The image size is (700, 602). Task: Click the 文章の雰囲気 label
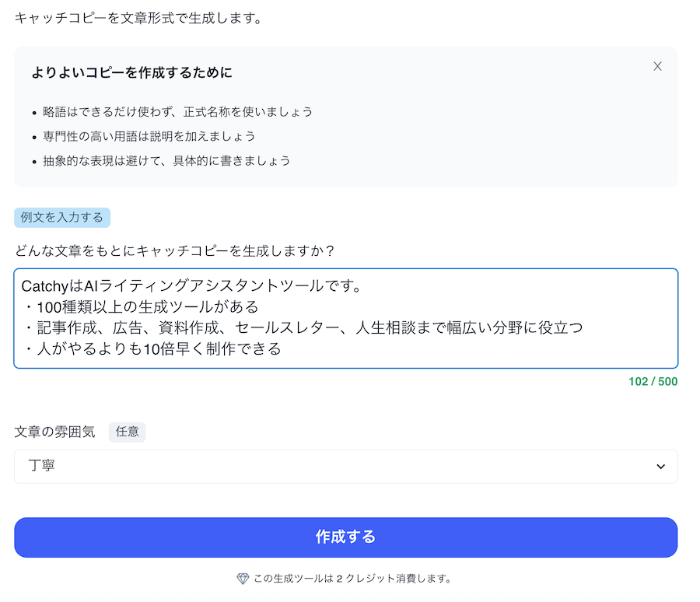click(x=54, y=432)
